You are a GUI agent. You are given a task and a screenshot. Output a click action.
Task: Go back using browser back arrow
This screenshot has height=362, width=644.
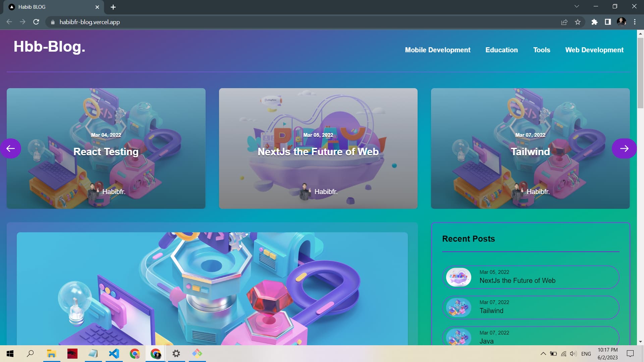pyautogui.click(x=9, y=22)
